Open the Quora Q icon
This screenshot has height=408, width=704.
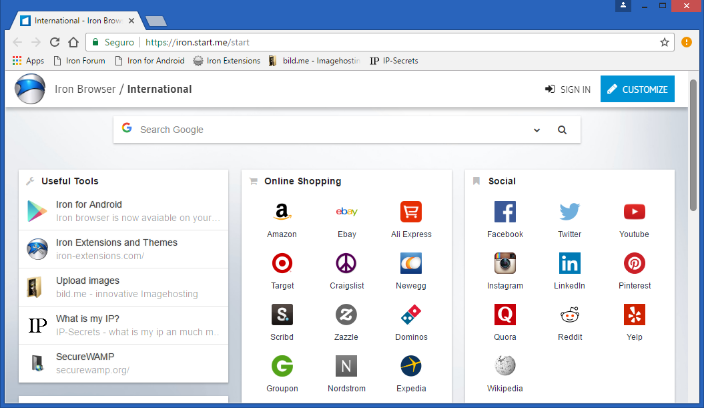coord(505,315)
